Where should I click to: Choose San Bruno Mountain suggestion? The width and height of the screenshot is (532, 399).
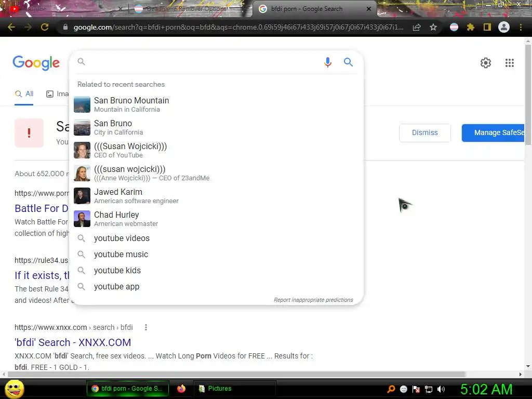click(x=217, y=104)
